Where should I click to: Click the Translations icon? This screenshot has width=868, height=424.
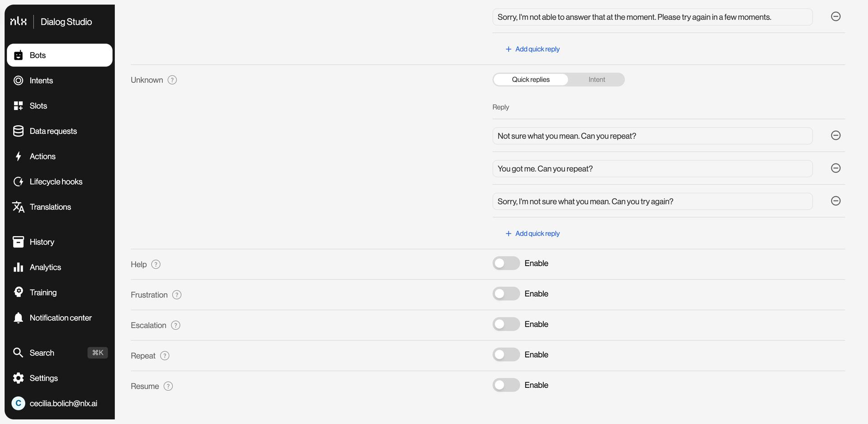(18, 207)
